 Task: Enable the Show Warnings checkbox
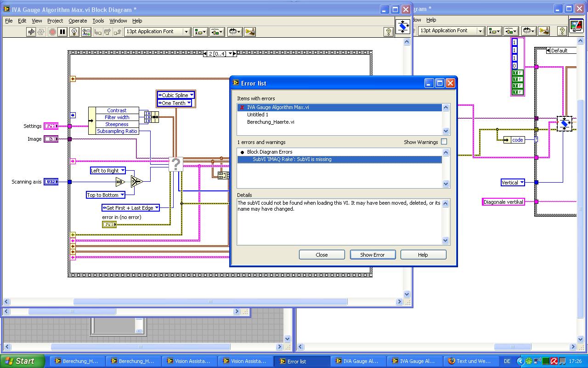[x=444, y=142]
